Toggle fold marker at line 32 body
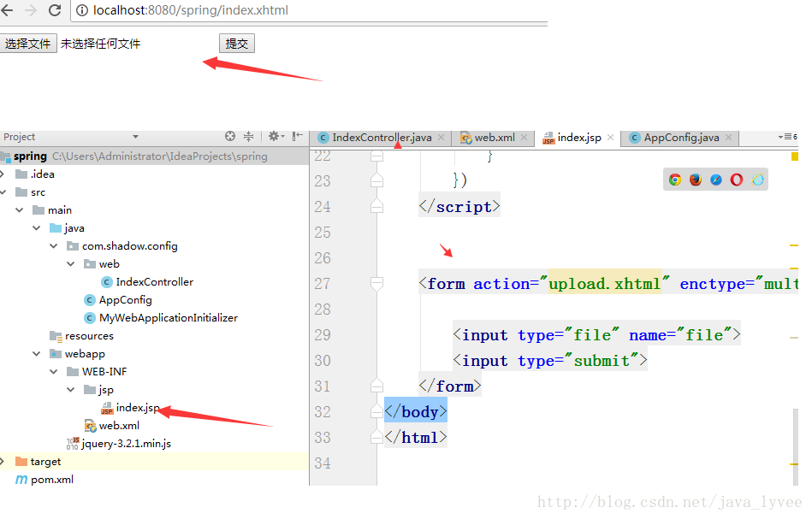 (x=377, y=411)
